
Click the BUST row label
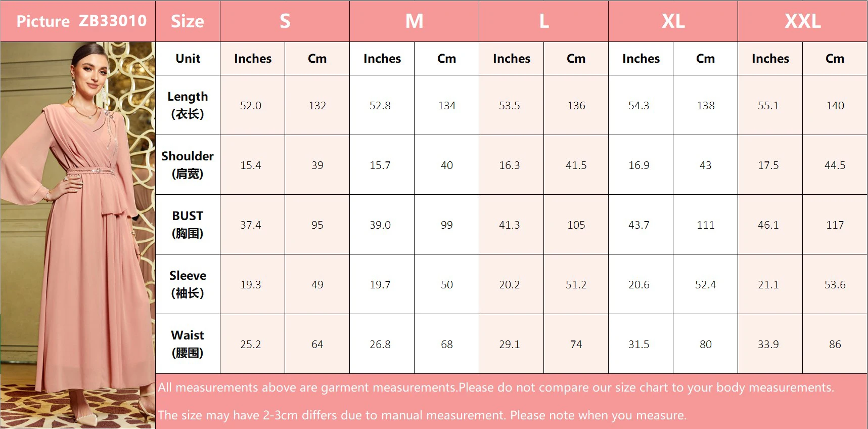(x=188, y=224)
